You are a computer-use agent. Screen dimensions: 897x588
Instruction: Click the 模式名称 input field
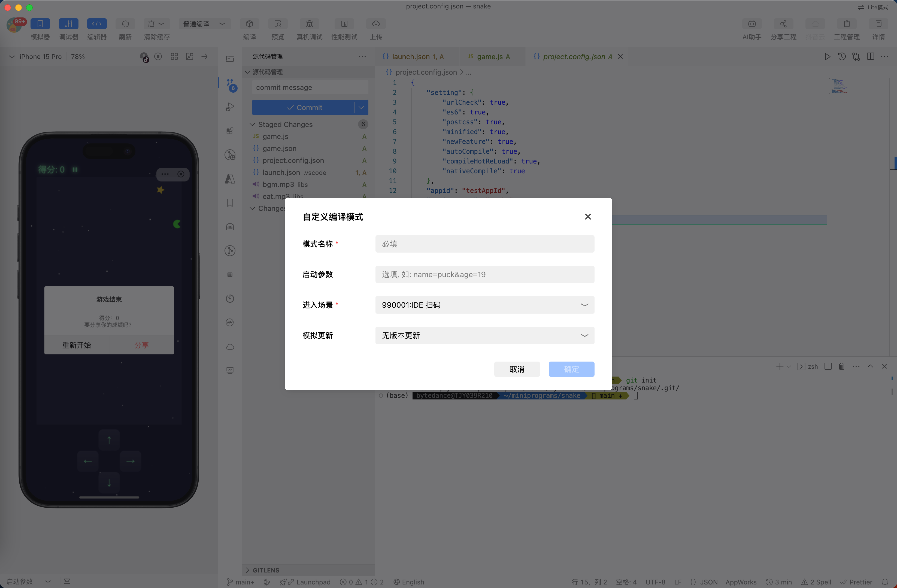pyautogui.click(x=485, y=244)
